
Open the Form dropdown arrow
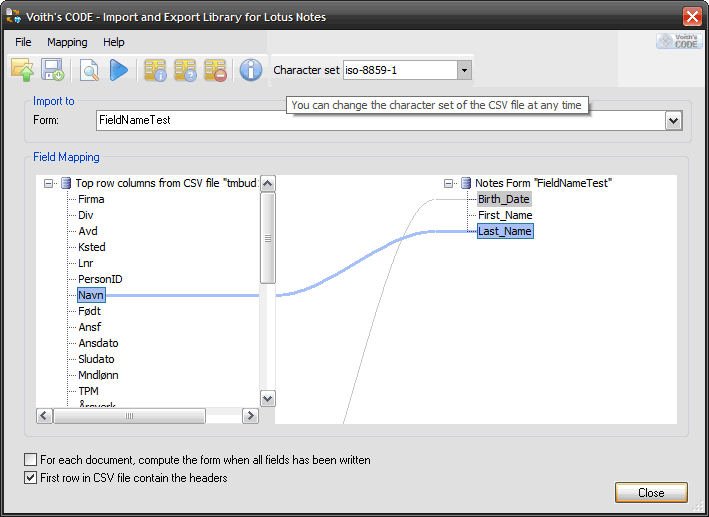coord(674,121)
